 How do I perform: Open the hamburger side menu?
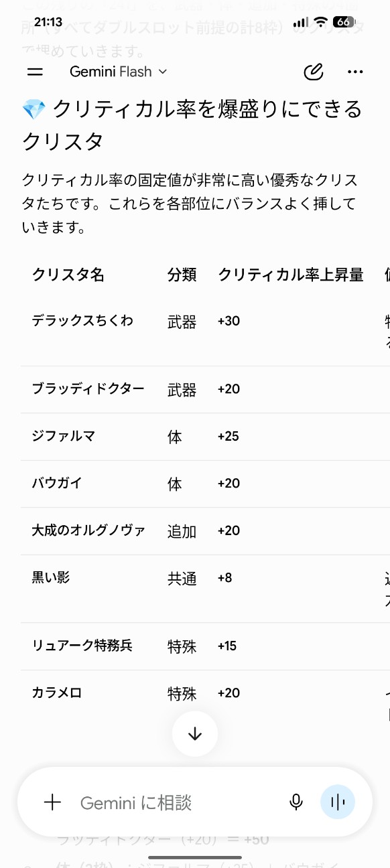(x=35, y=72)
